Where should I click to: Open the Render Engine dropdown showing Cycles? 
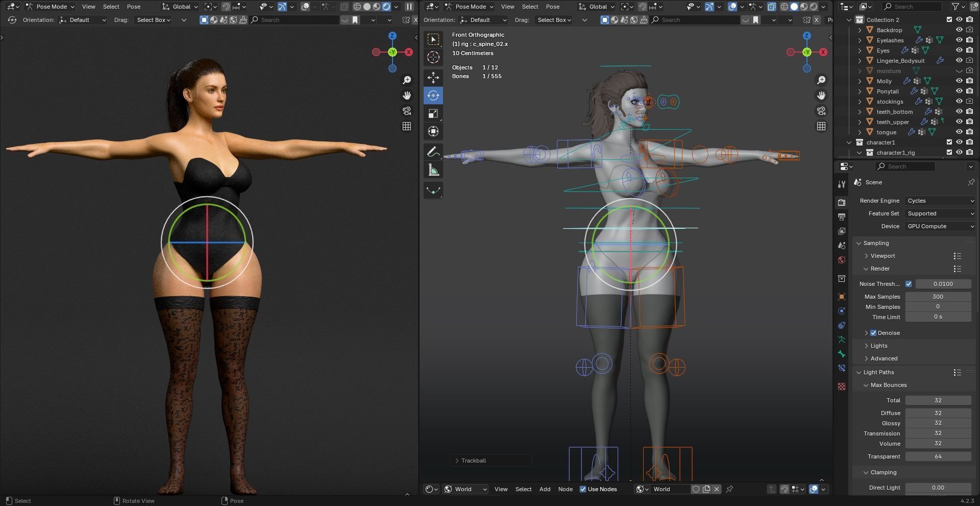tap(940, 201)
